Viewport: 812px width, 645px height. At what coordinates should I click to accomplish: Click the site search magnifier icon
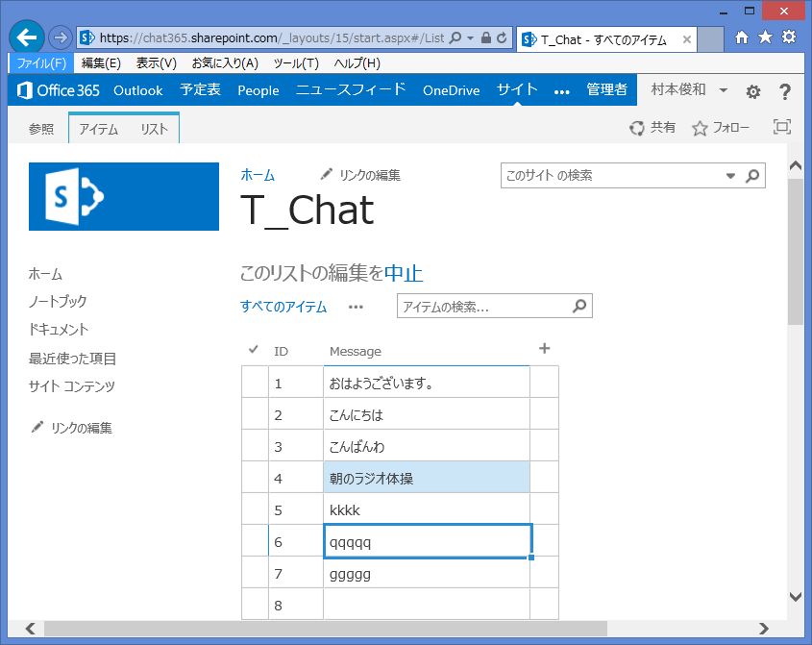752,176
